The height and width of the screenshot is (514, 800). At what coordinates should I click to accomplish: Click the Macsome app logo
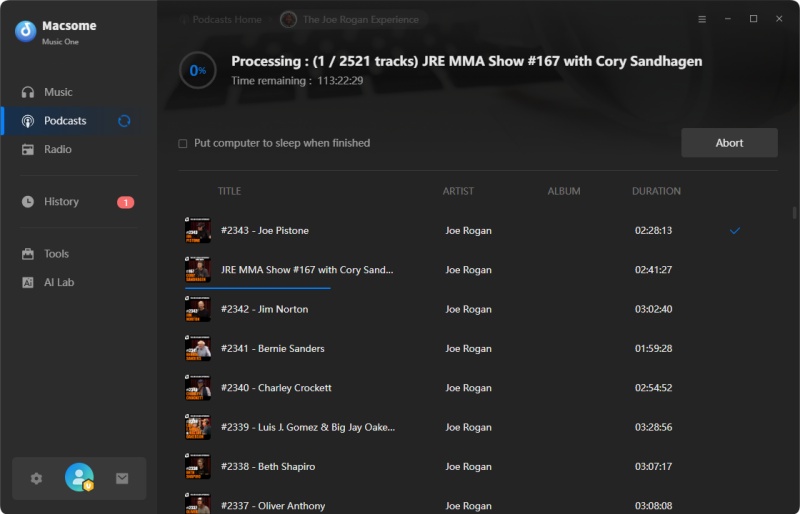point(26,31)
